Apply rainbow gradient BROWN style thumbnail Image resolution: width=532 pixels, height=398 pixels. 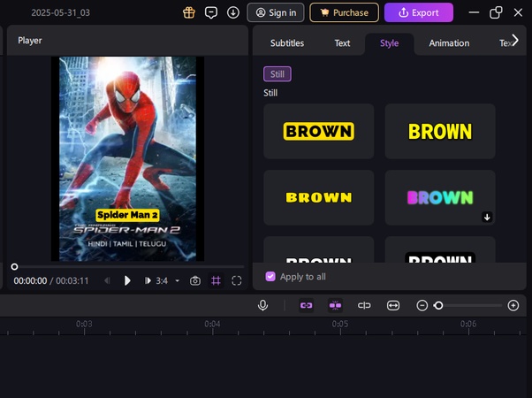[440, 197]
